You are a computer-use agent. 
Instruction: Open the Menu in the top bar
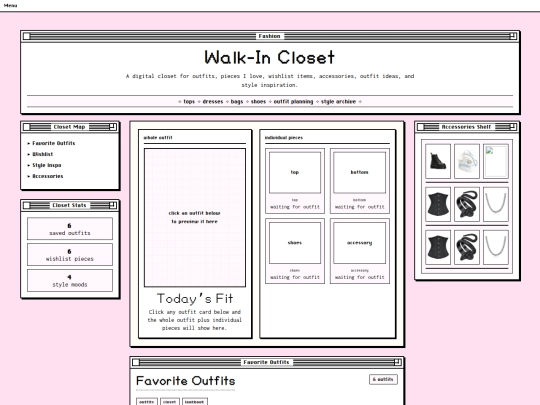[10, 5]
